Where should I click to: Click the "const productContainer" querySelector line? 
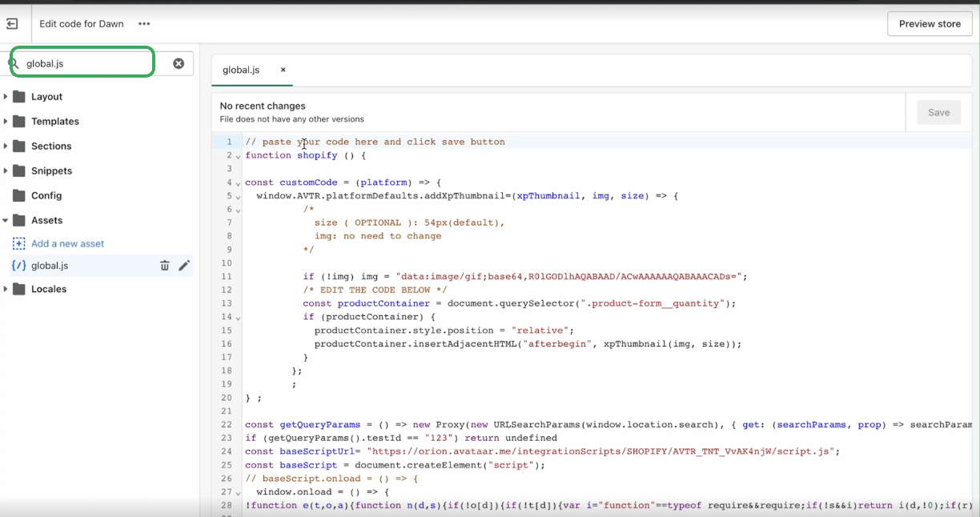(x=519, y=303)
